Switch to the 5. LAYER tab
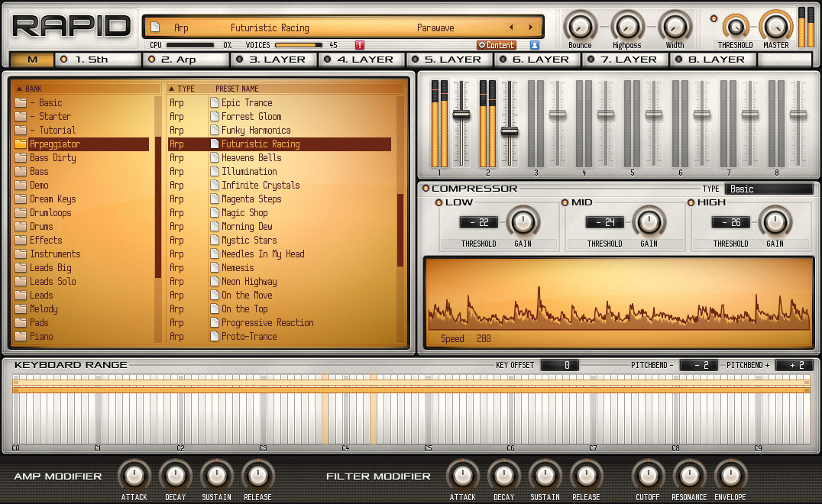This screenshot has width=822, height=504. (x=450, y=60)
